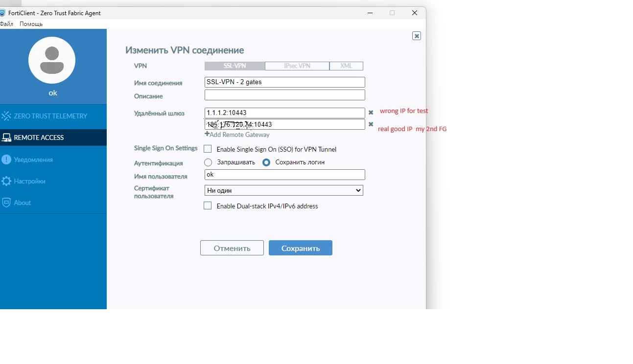Click the Имя пользователя field containing ok
The width and height of the screenshot is (633, 364).
tap(285, 175)
